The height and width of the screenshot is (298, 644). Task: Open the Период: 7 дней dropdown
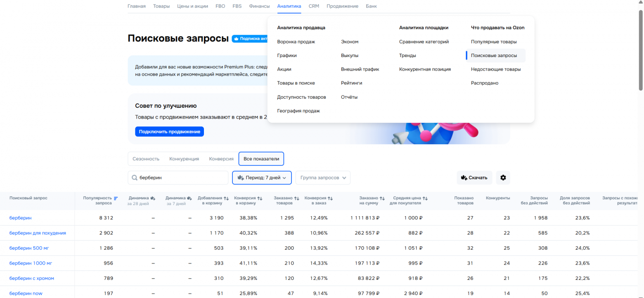[x=262, y=177]
